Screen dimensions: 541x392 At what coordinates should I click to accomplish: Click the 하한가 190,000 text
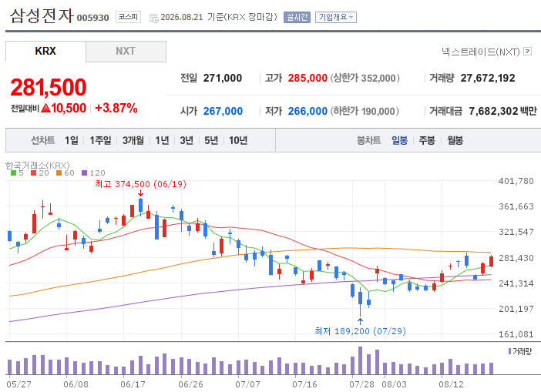click(365, 111)
